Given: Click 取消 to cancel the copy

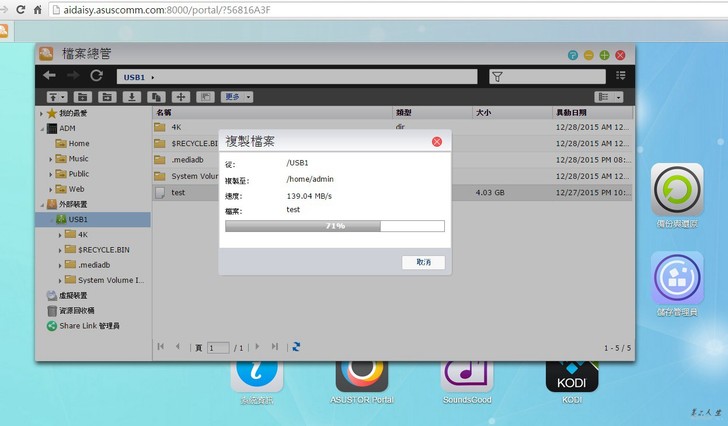Looking at the screenshot, I should (422, 262).
